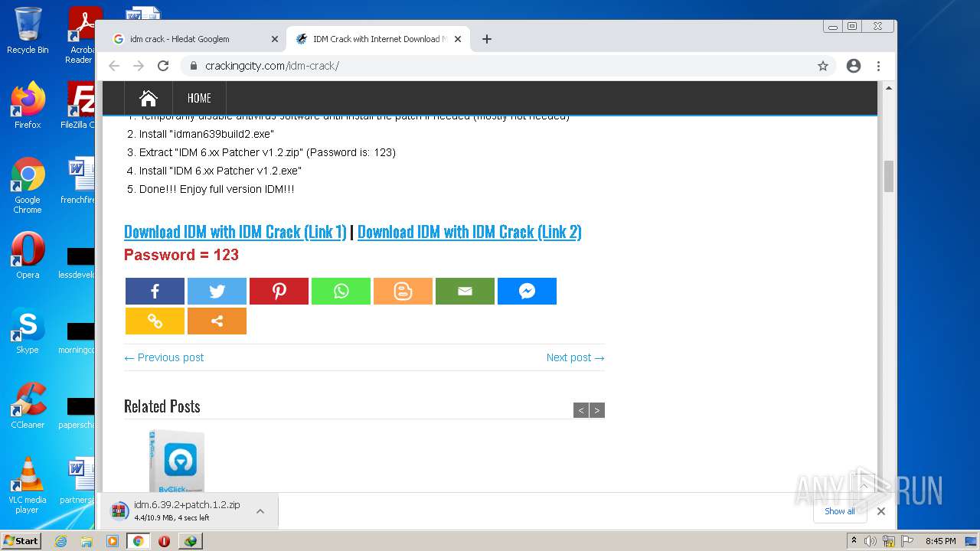This screenshot has width=980, height=551.
Task: Open ByClick related post thumbnail
Action: point(177,461)
